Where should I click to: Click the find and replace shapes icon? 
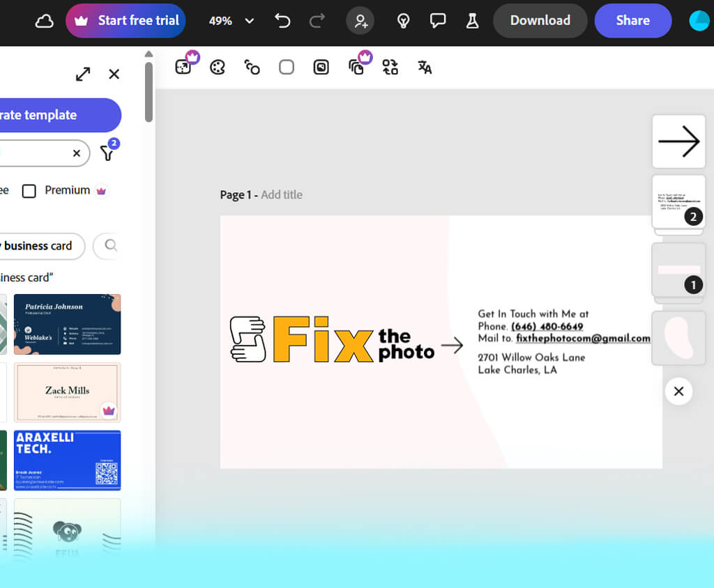pyautogui.click(x=390, y=68)
